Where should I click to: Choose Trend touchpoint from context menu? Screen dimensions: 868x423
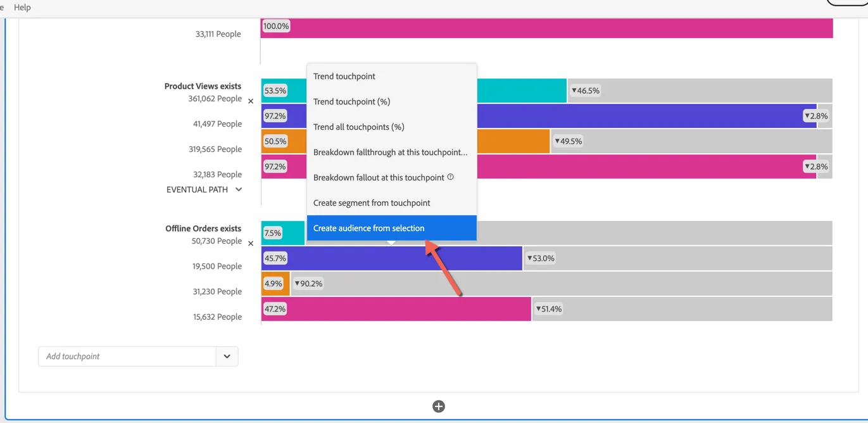pyautogui.click(x=392, y=77)
